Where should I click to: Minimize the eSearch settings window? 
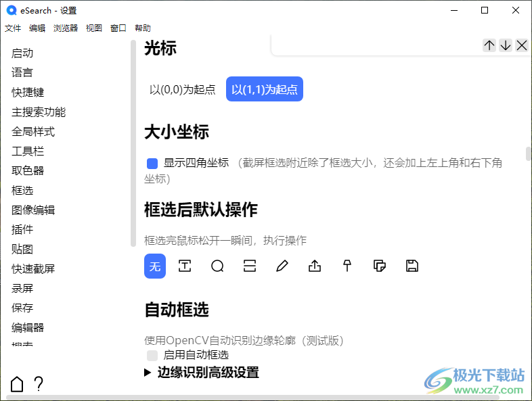point(454,11)
